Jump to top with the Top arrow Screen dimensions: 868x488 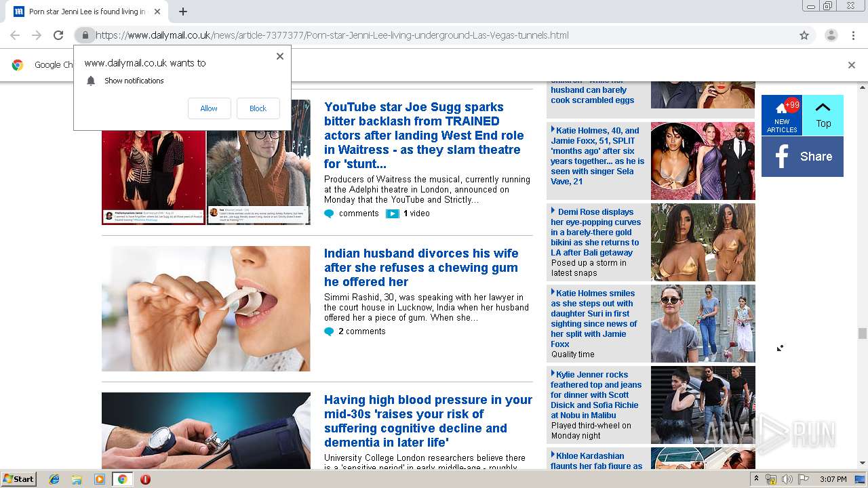823,115
